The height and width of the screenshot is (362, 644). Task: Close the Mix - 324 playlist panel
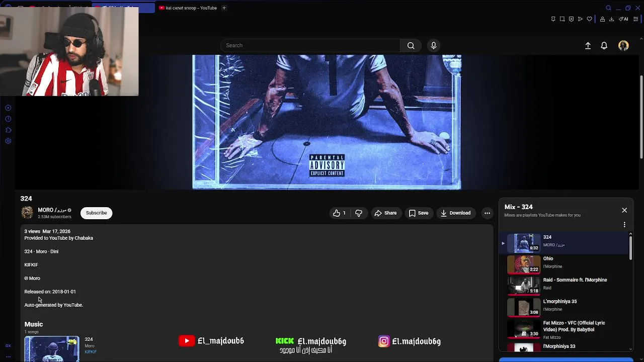tap(624, 210)
